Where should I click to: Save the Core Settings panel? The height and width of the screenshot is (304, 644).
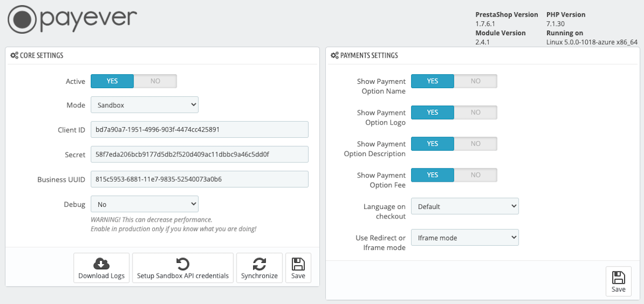tap(298, 268)
